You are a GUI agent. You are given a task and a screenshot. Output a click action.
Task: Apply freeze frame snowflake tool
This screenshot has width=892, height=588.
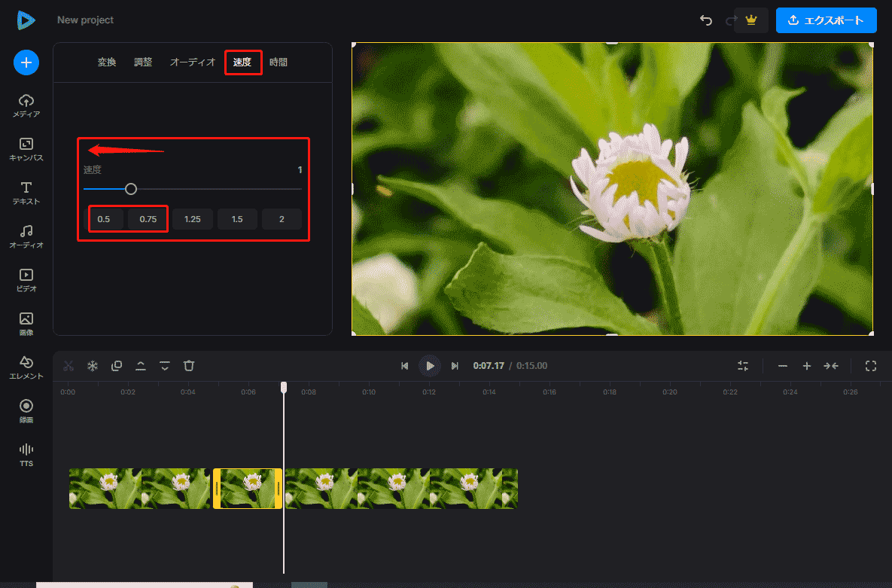(93, 366)
